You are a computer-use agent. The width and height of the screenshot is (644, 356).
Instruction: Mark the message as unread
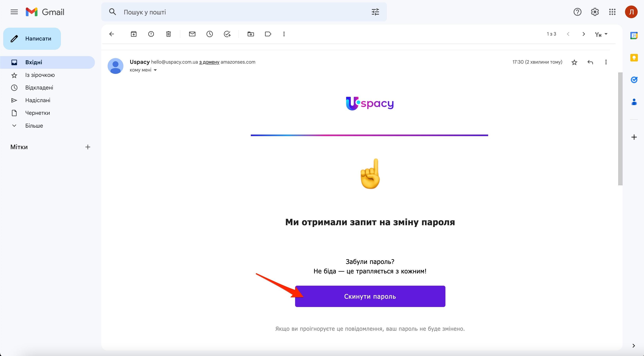(192, 34)
